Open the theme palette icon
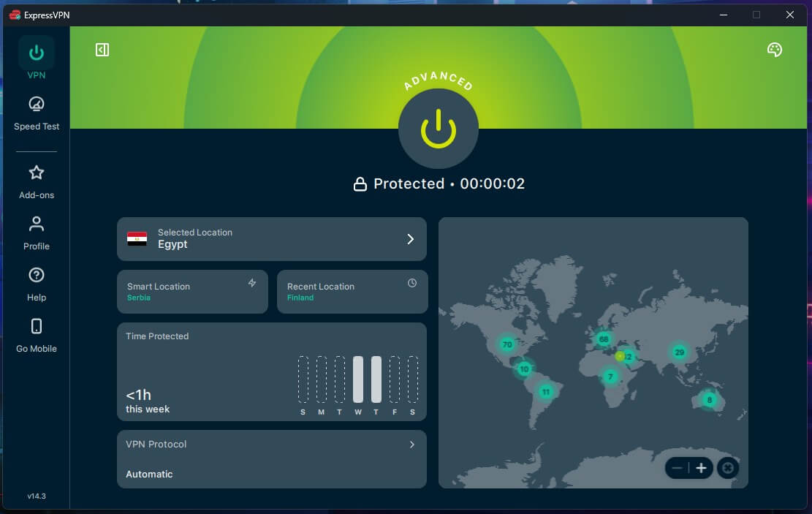812x514 pixels. [774, 50]
